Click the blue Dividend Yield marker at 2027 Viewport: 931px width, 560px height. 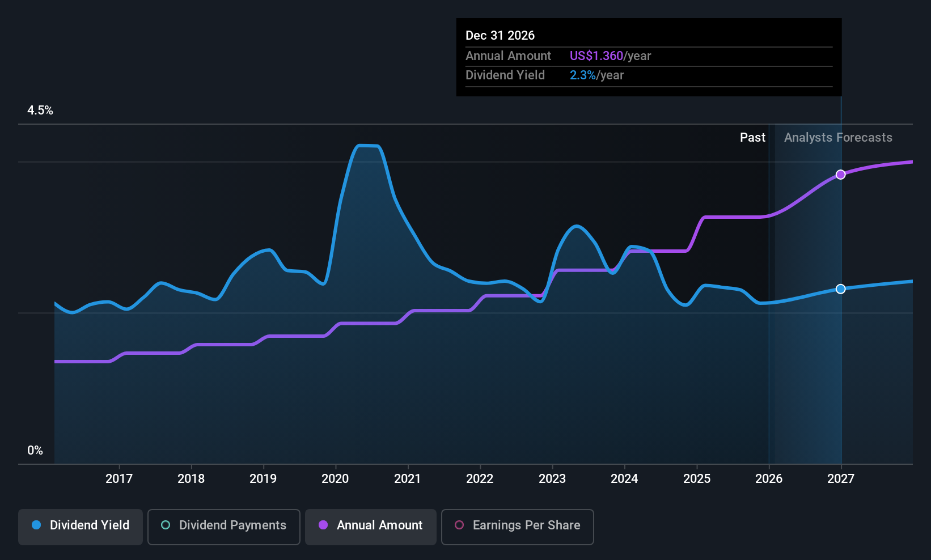click(841, 289)
